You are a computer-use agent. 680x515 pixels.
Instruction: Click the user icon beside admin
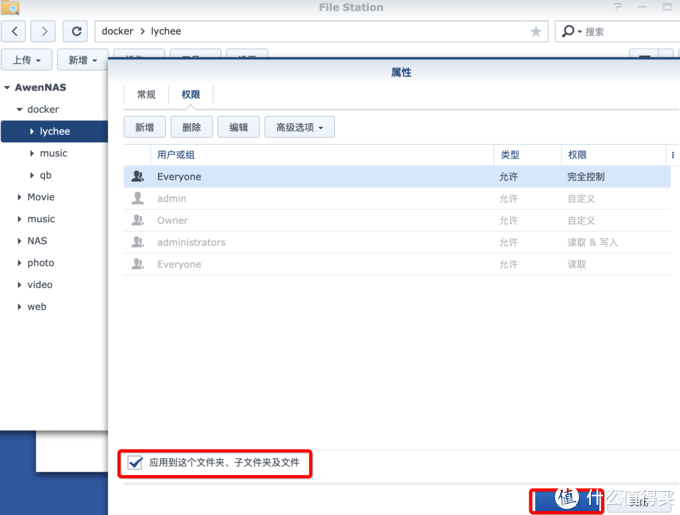tap(138, 198)
